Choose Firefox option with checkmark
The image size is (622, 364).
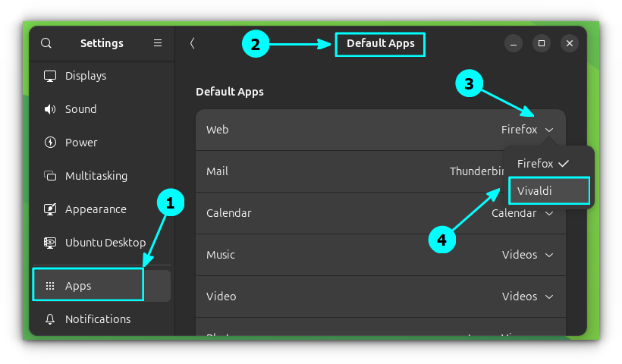[542, 163]
